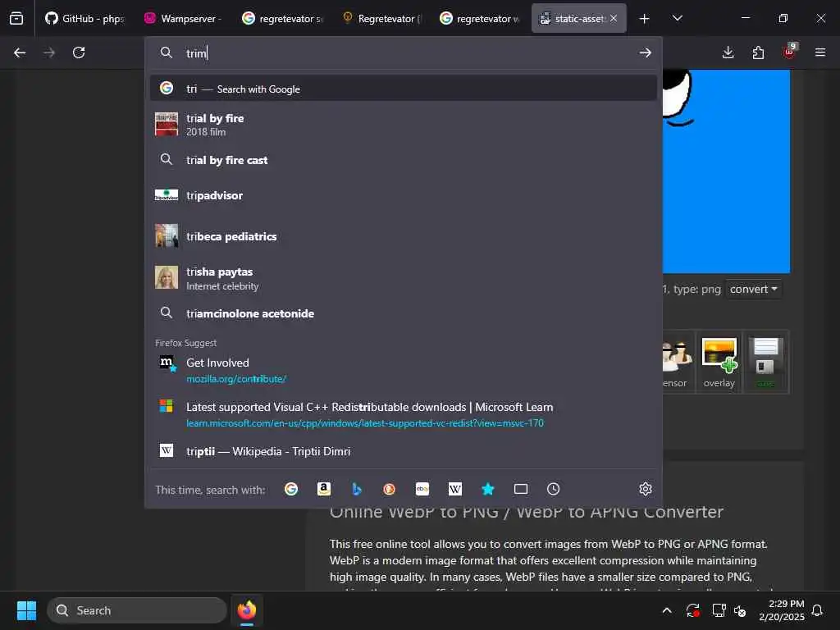
Task: Click the taskbar Search box
Action: pos(137,610)
